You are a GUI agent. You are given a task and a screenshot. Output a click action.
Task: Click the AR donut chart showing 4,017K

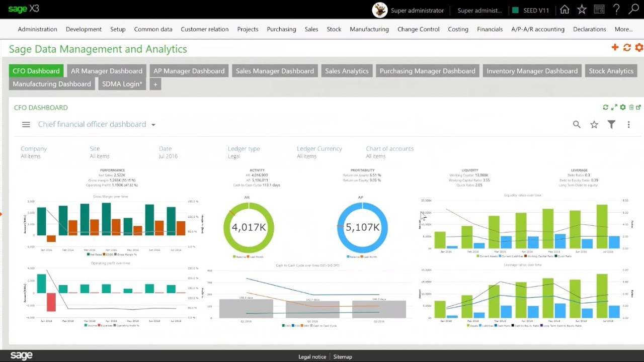click(249, 227)
